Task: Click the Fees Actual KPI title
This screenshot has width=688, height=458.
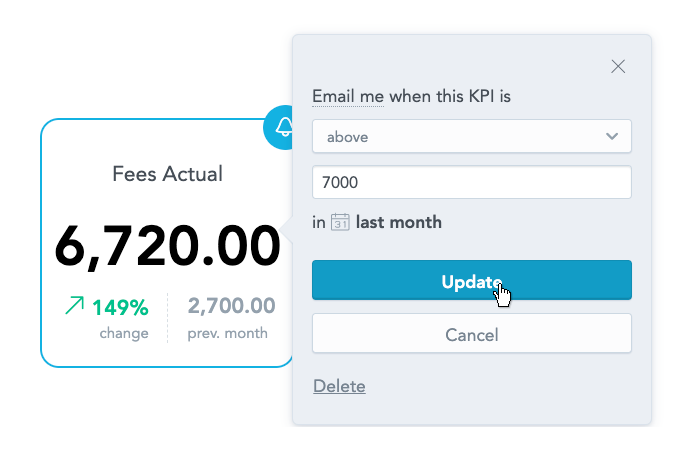Action: pos(168,174)
